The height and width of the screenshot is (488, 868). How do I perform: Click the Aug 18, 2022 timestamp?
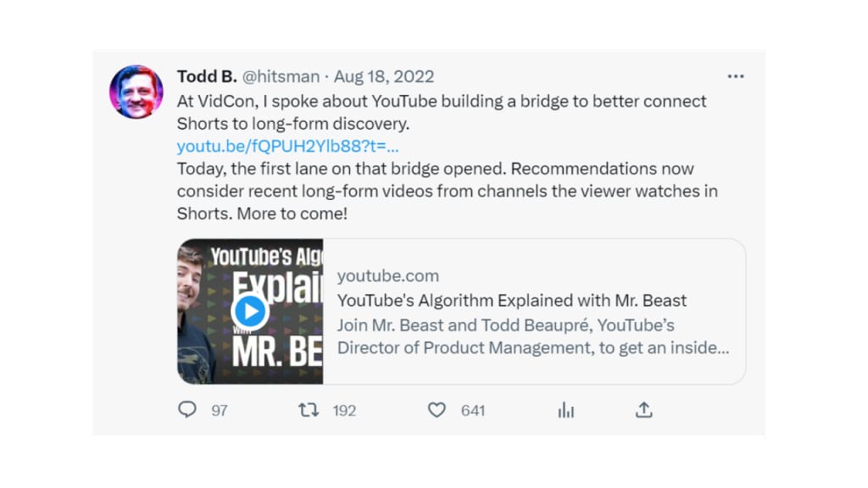(383, 76)
